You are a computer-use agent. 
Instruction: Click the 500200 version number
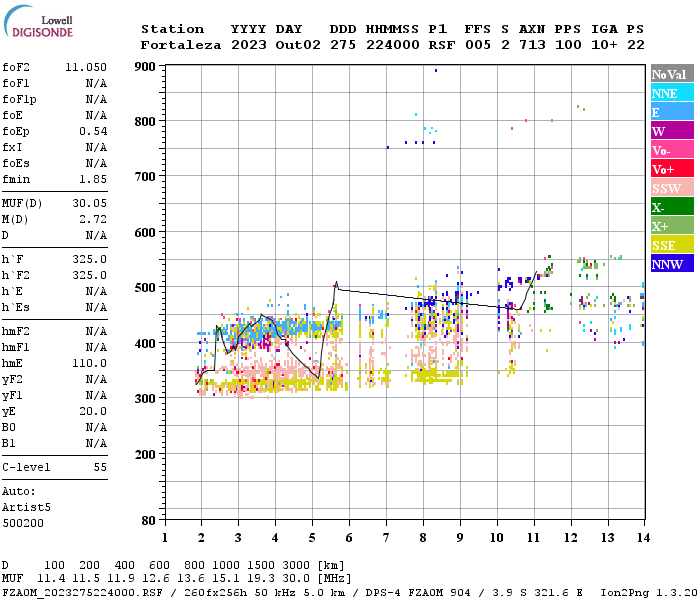point(23,523)
